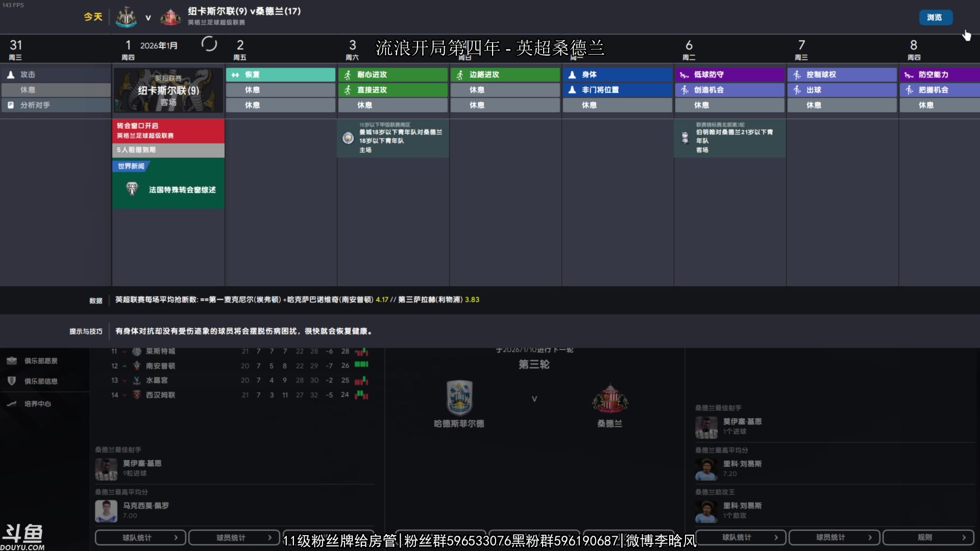Click 哈德斯菲尔德 club crest
The height and width of the screenshot is (551, 980).
(x=459, y=397)
